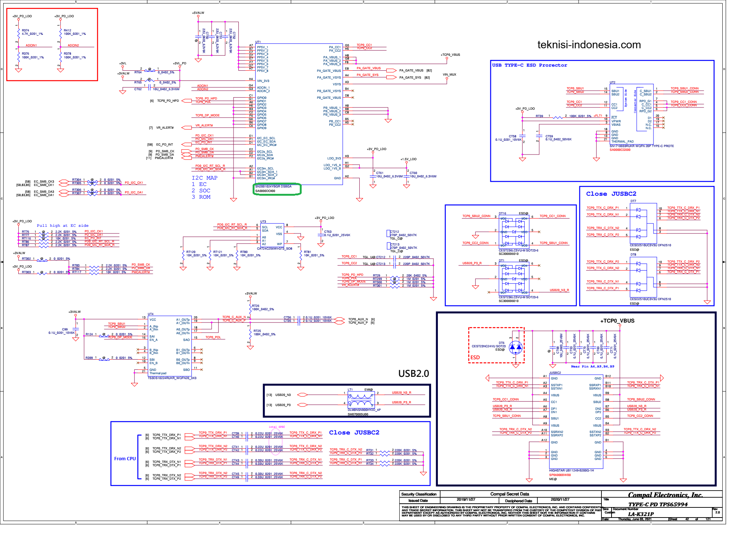The image size is (756, 534).
Task: Click the CT58 0.1U capacitor symbol
Action: pos(523,135)
